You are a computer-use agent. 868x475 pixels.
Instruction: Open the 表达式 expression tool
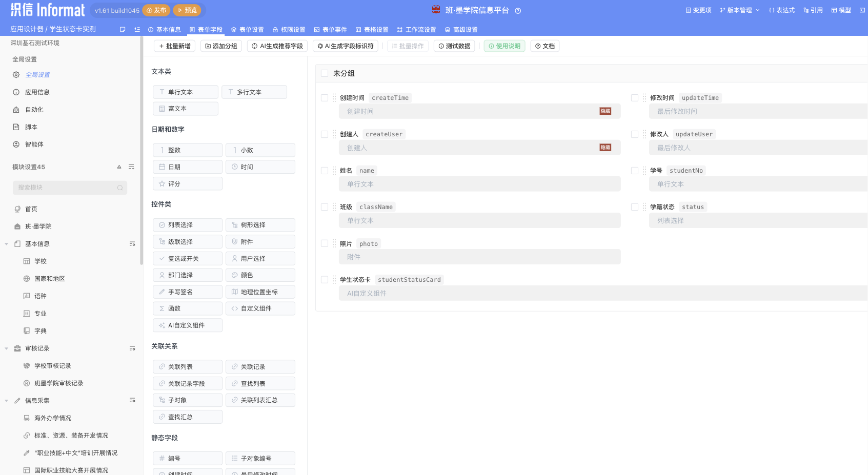781,10
